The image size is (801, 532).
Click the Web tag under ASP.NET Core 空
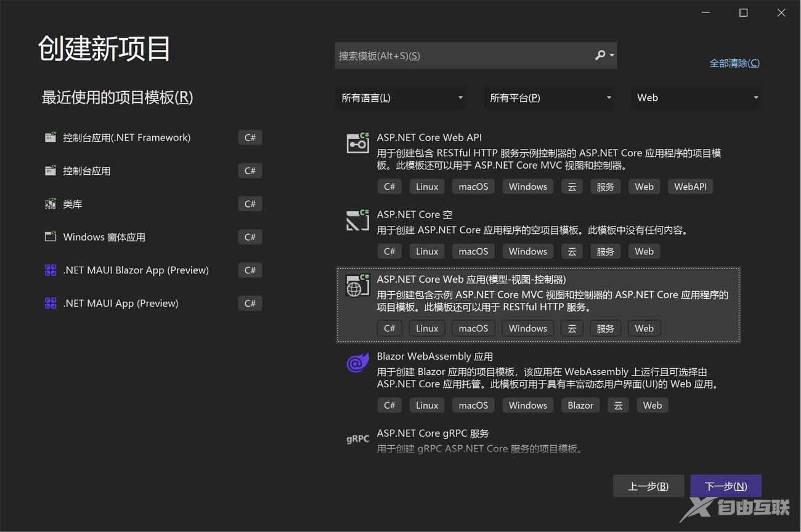pos(644,251)
